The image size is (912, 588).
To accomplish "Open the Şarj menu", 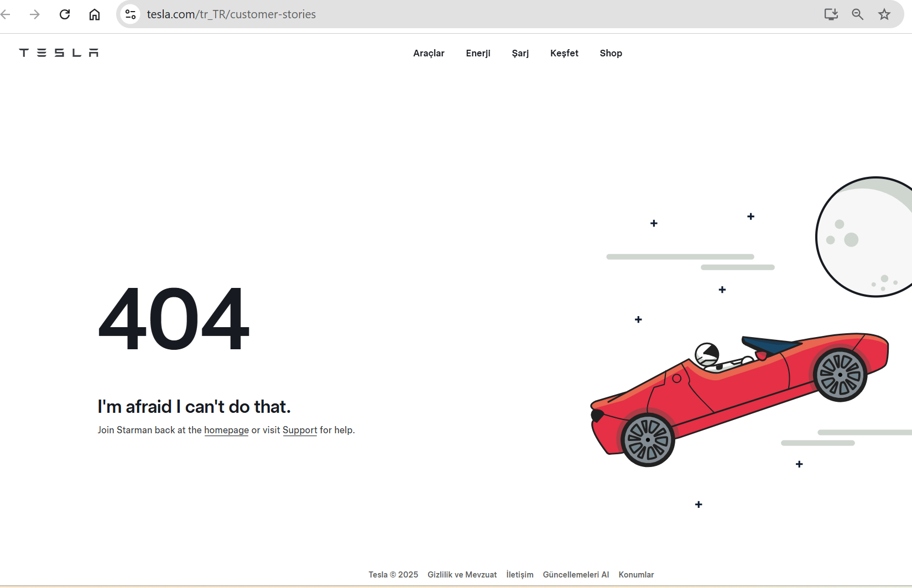I will point(520,53).
